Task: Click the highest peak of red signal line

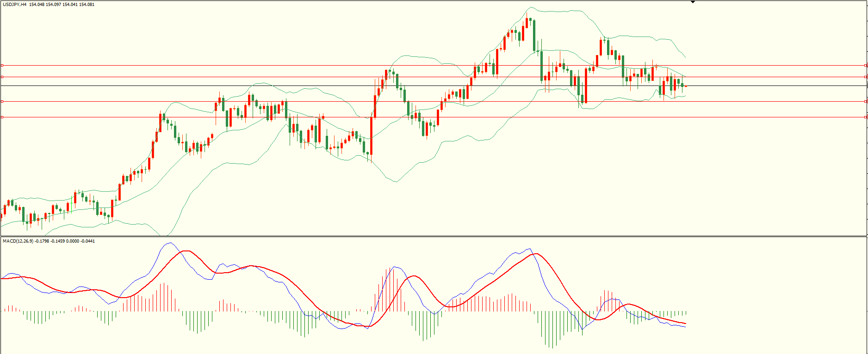Action: click(x=186, y=251)
